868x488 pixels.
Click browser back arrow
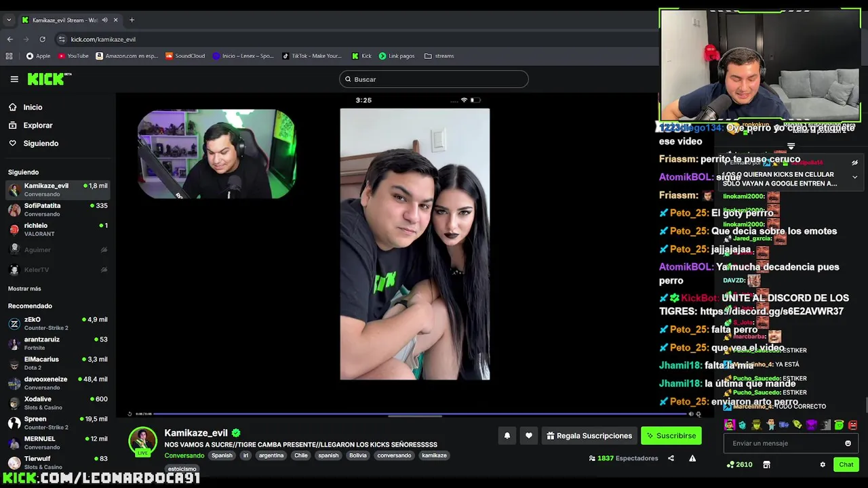(x=10, y=39)
